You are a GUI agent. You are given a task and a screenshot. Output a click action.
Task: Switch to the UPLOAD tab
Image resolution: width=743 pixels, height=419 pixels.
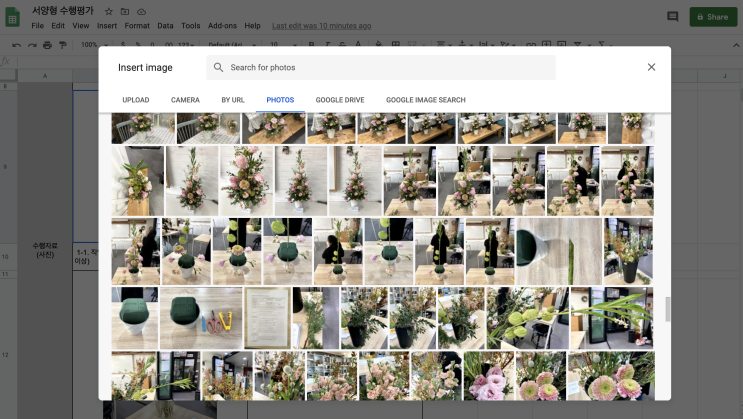[136, 100]
